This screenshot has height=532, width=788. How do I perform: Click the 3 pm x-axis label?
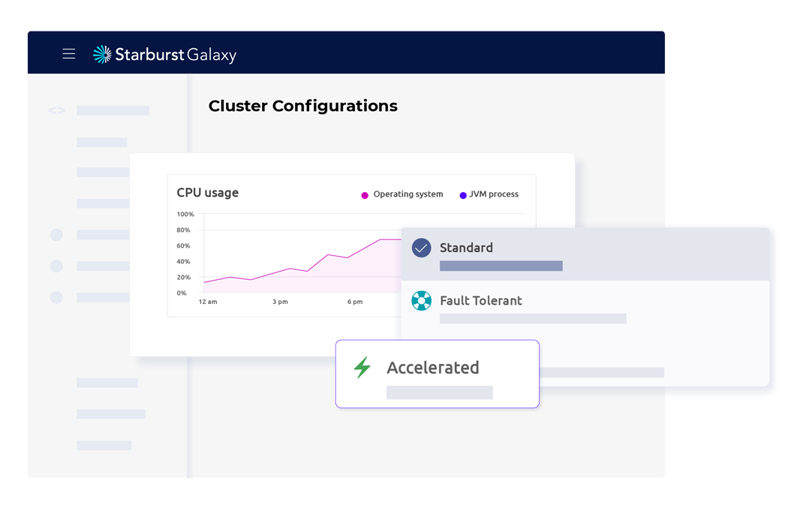[281, 302]
